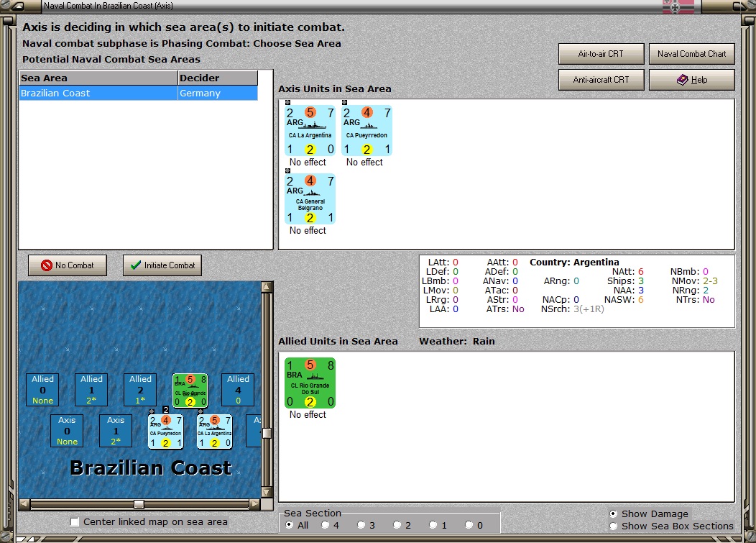Open the Help button

[x=692, y=80]
